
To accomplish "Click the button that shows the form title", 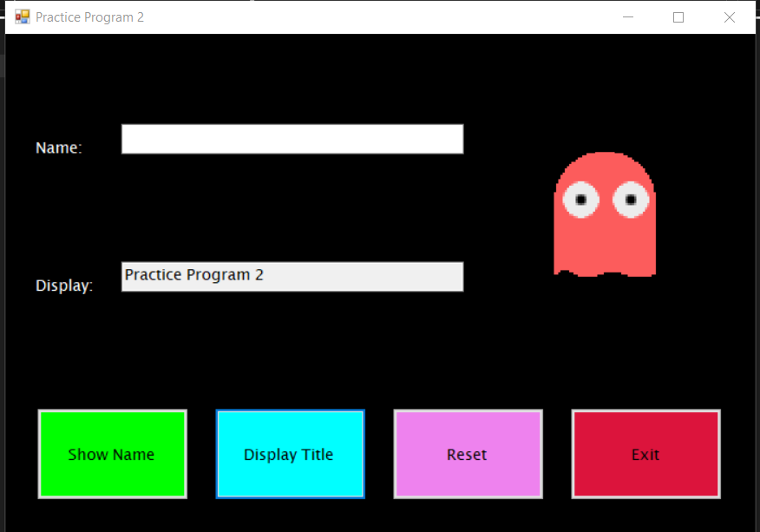I will [290, 454].
